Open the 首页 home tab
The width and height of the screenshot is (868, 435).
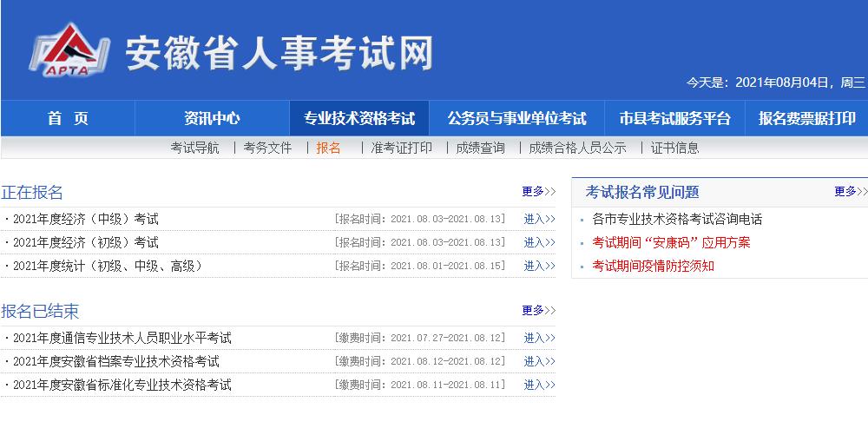[68, 119]
